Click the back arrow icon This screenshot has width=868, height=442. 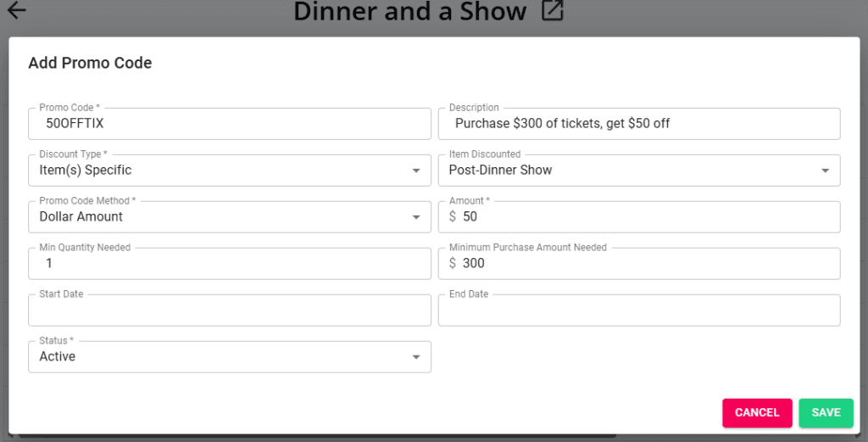coord(17,10)
